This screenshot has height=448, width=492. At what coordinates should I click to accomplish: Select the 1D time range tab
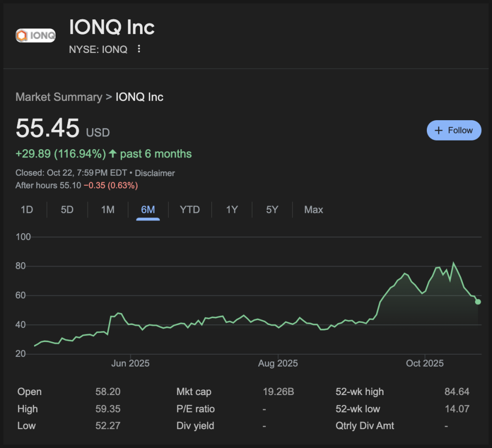(26, 210)
